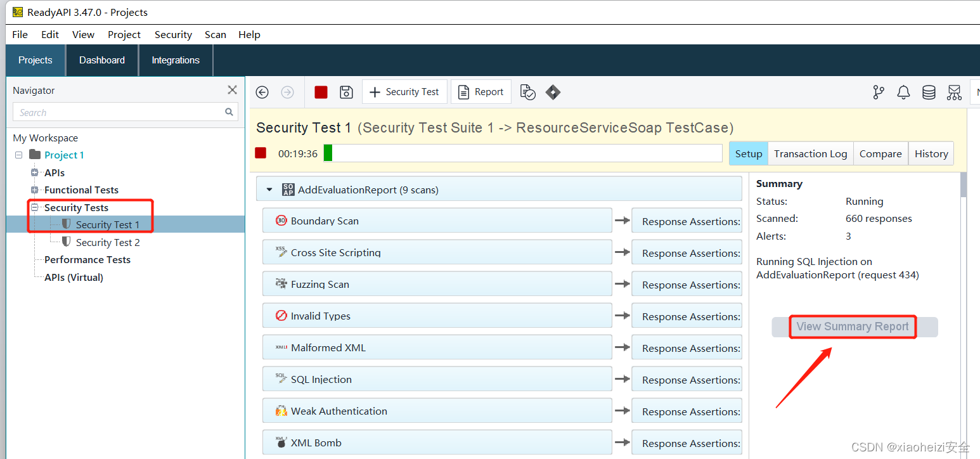Screen dimensions: 980x459
Task: Switch to the Integrations tab
Action: [176, 60]
